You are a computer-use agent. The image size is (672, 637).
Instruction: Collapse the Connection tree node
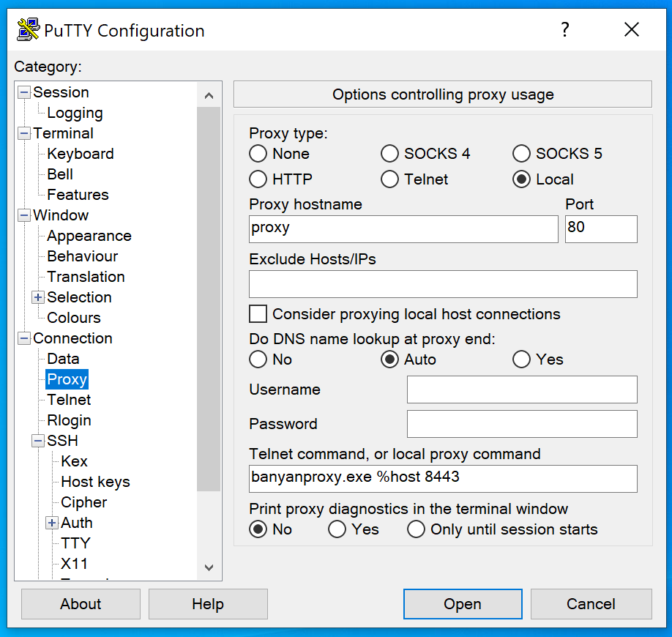(24, 338)
